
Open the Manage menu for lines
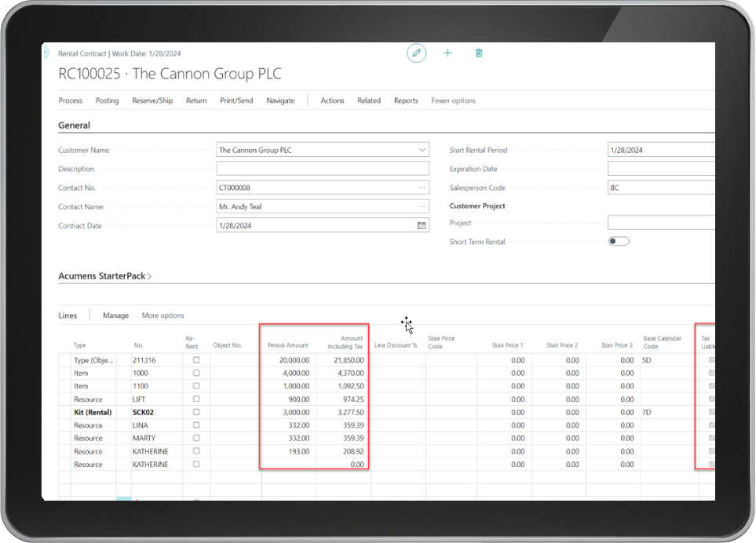[115, 315]
